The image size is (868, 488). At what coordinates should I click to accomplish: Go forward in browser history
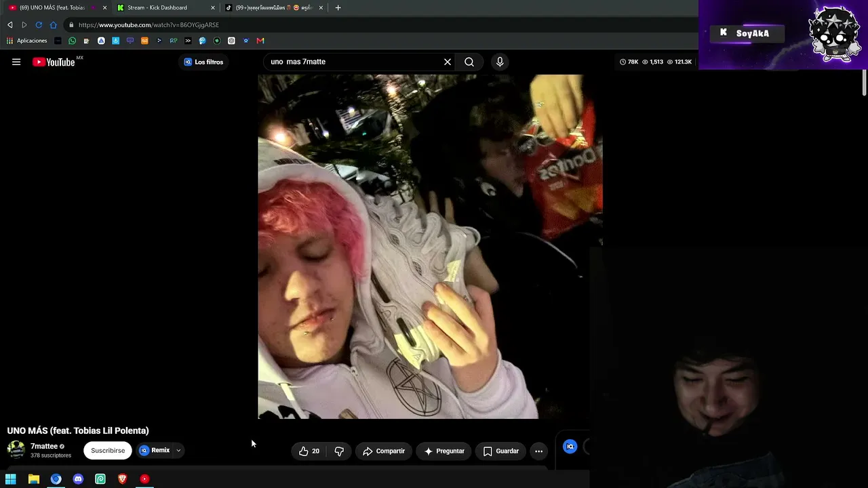24,25
